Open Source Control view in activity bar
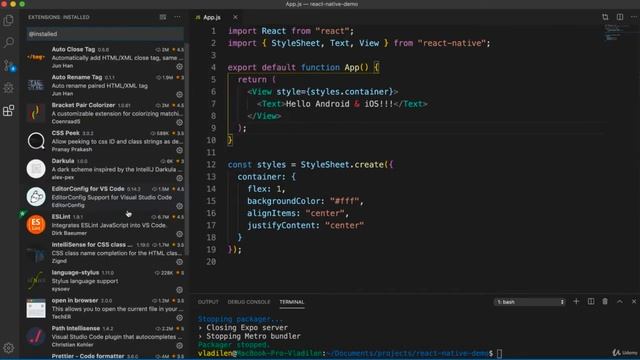 9,65
